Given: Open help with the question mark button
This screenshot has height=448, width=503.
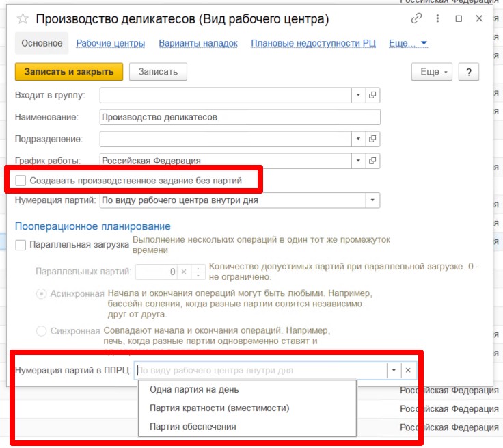Looking at the screenshot, I should click(468, 71).
